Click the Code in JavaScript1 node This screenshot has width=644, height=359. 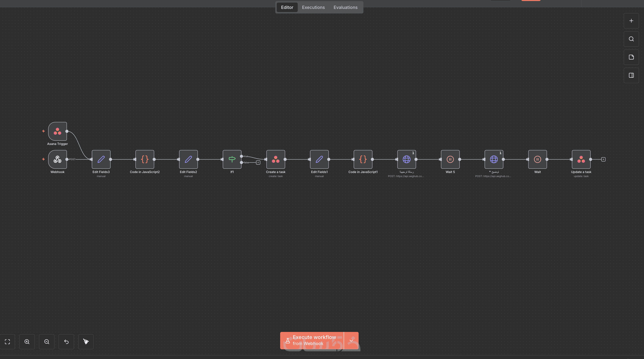[363, 159]
